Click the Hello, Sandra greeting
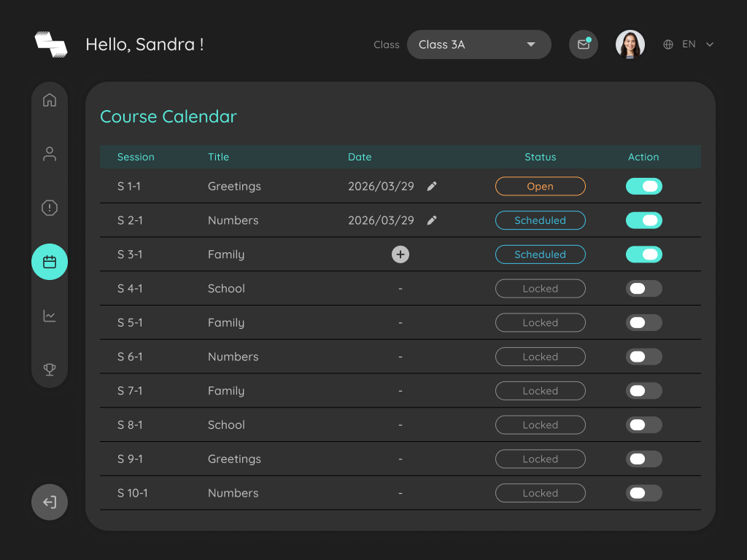Screen dimensions: 747x560 pyautogui.click(x=145, y=44)
